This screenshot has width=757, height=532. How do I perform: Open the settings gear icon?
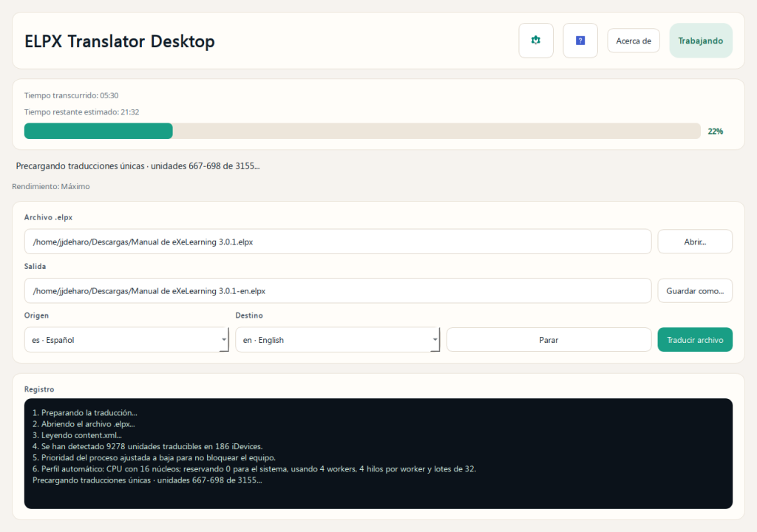tap(536, 41)
